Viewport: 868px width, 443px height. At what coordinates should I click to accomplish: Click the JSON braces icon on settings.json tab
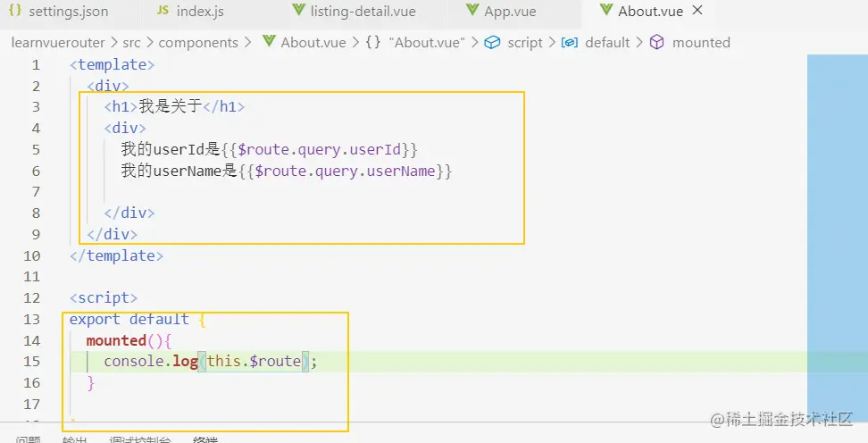pyautogui.click(x=15, y=10)
